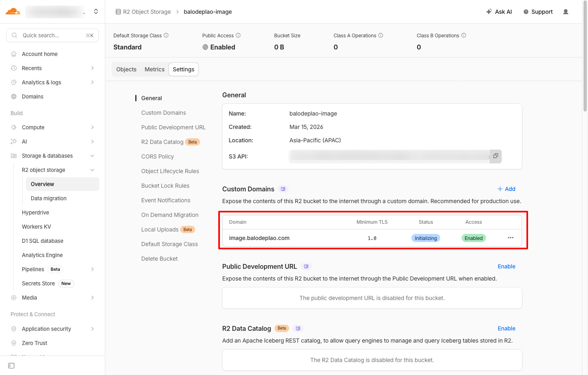Image resolution: width=588 pixels, height=375 pixels.
Task: Open the image.balodeplao.com row actions menu
Action: pyautogui.click(x=510, y=238)
